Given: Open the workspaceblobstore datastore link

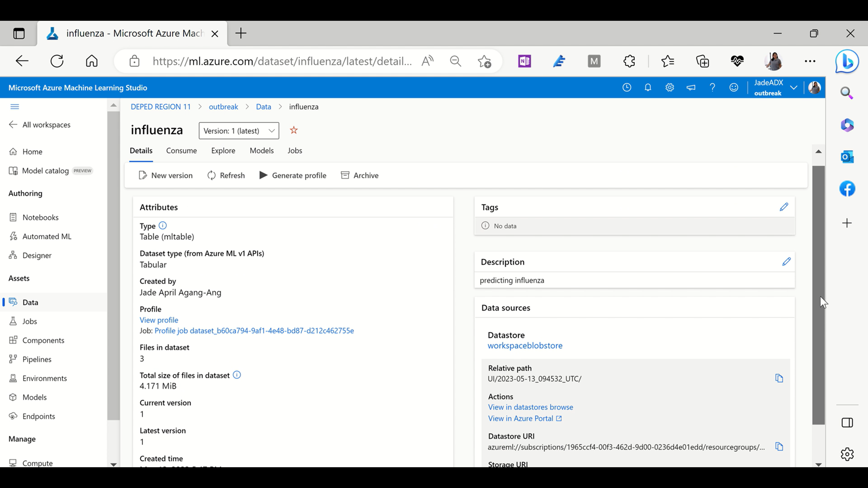Looking at the screenshot, I should click(x=525, y=345).
